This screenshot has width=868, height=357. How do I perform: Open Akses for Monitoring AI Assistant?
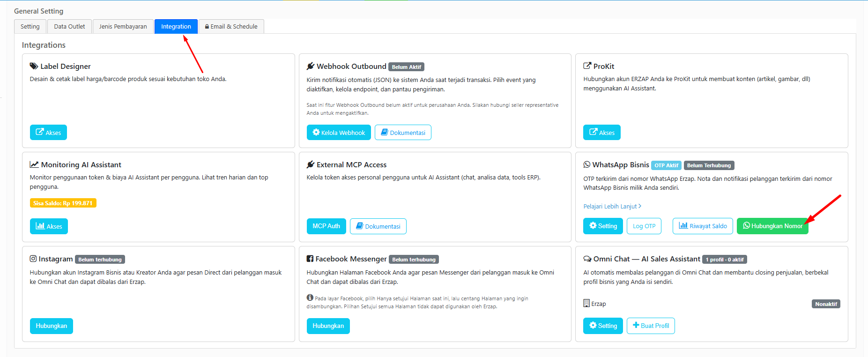tap(49, 226)
